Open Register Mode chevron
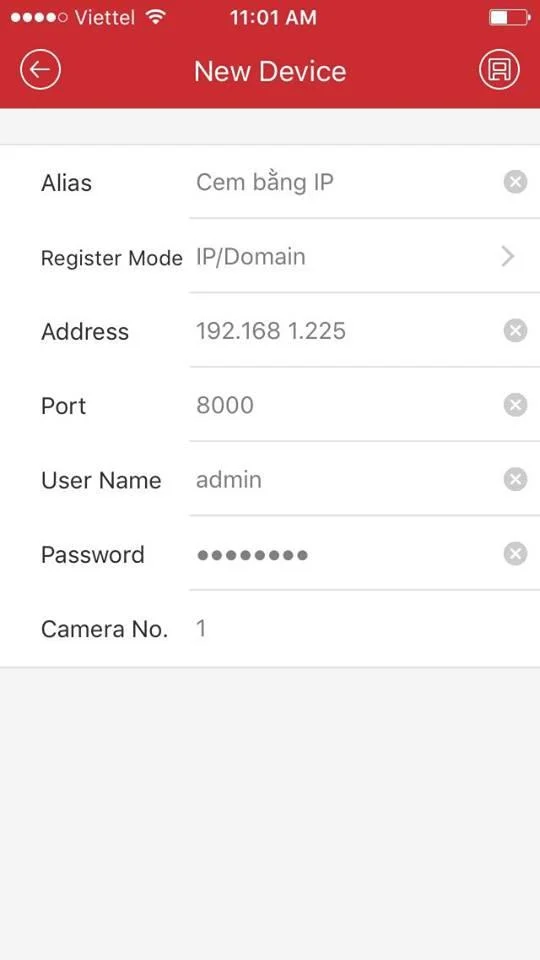 pos(508,257)
